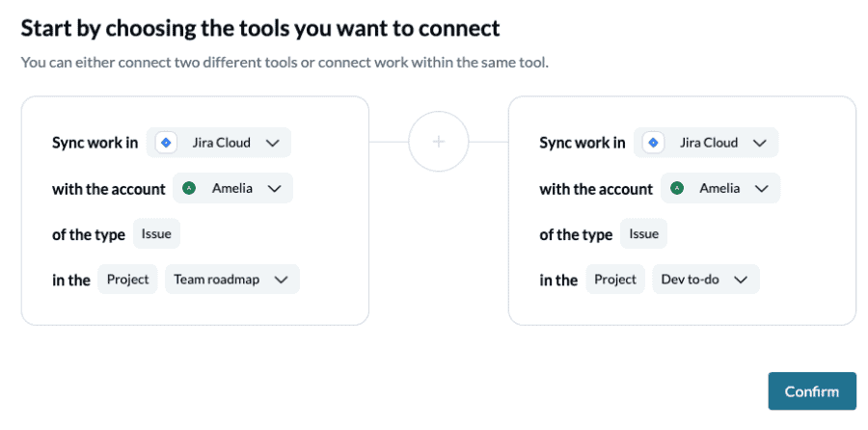Open the Team roadmap project dropdown
The width and height of the screenshot is (868, 430).
pos(231,280)
